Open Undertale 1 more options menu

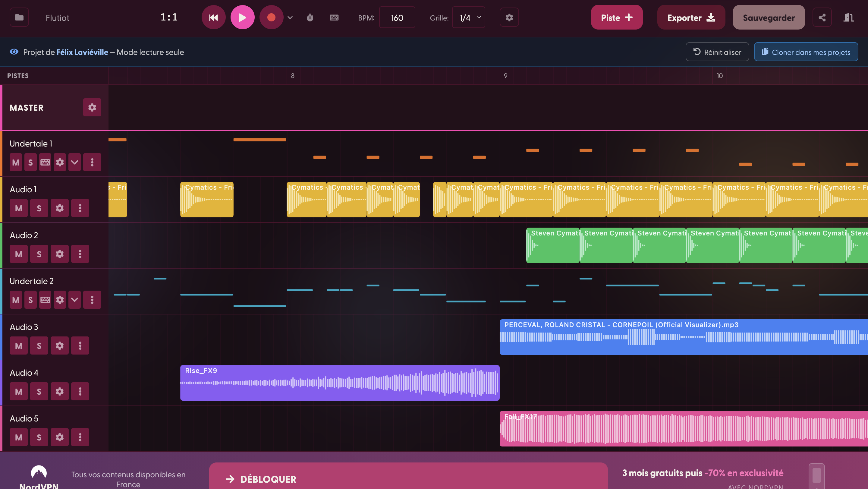pyautogui.click(x=92, y=162)
